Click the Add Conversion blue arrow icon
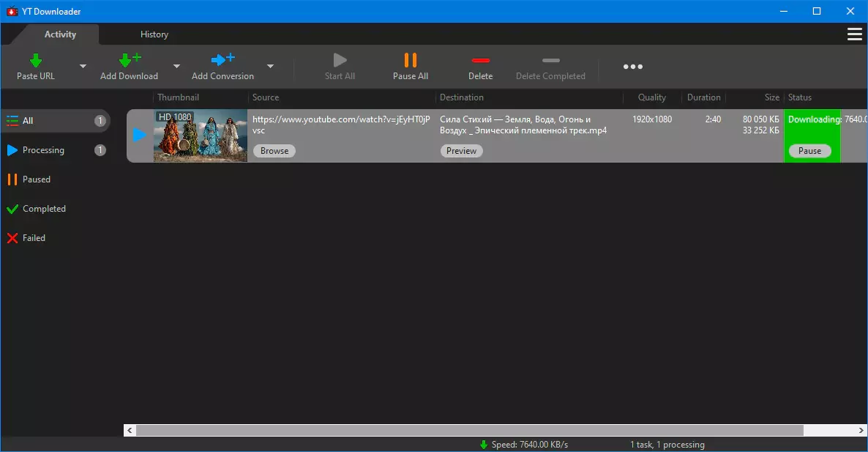Screen dimensions: 868x452 coord(222,60)
